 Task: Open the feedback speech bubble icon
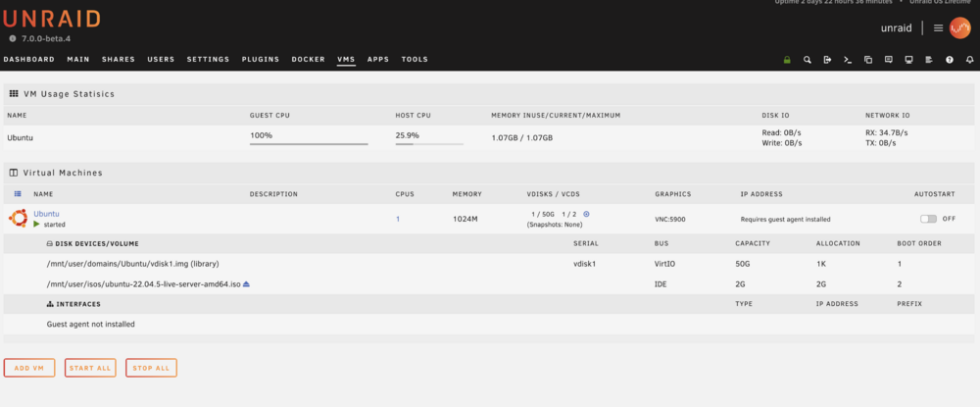click(888, 60)
